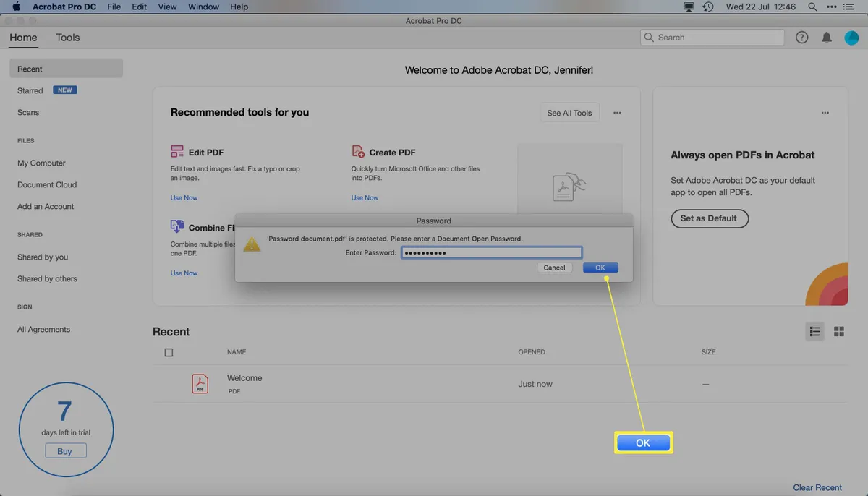Tick the select-all checkbox in Recent list
This screenshot has width=868, height=496.
coord(169,352)
